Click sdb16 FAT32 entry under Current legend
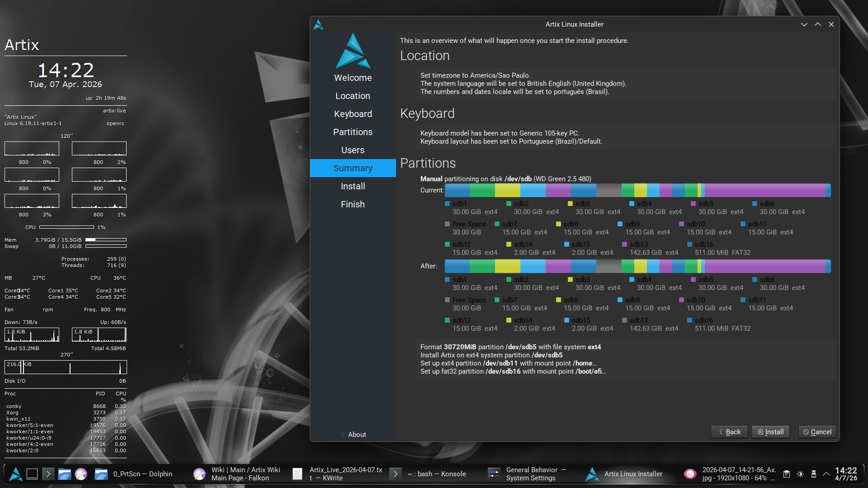This screenshot has height=488, width=868. tap(719, 249)
